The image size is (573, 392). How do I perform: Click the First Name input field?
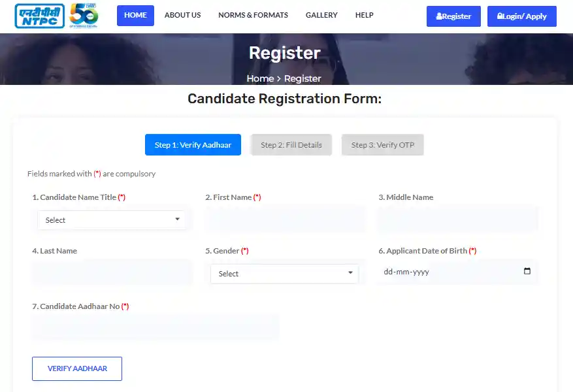point(284,219)
